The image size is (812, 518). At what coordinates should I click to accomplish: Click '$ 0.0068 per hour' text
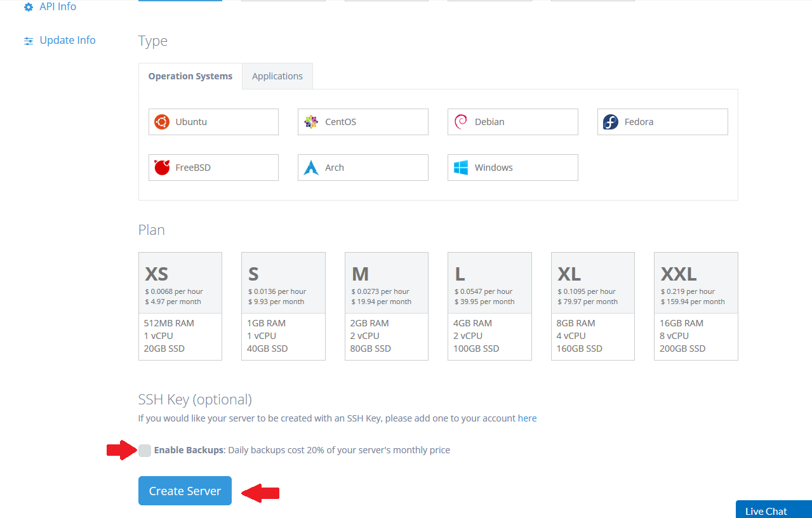174,291
